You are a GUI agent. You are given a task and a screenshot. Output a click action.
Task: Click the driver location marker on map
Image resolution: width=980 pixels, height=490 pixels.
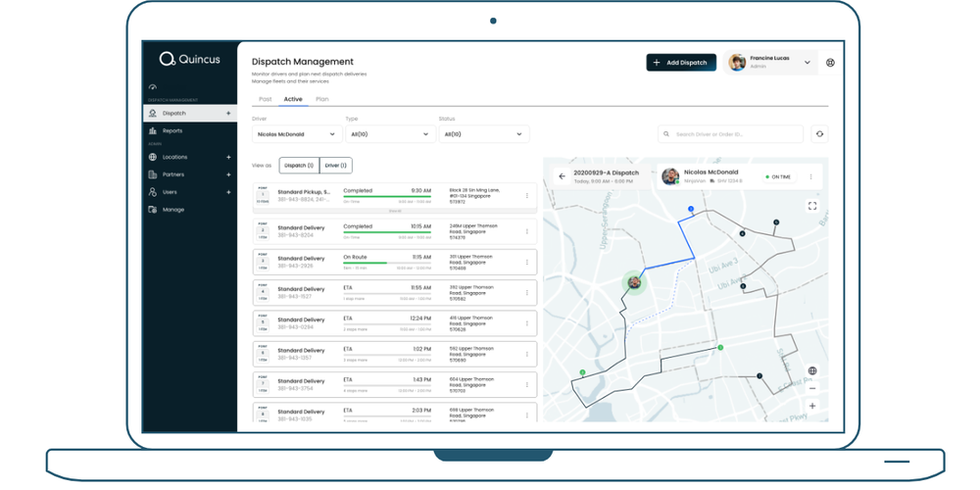(x=634, y=282)
